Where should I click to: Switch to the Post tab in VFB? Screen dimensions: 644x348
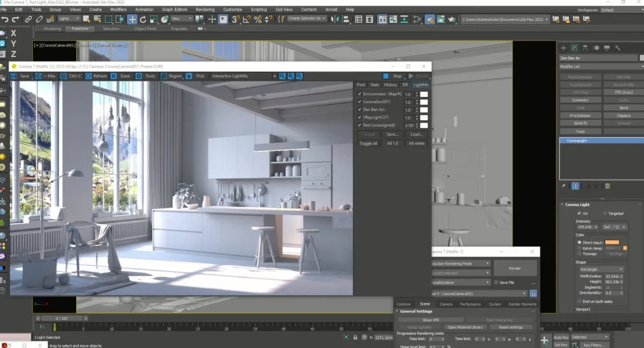(360, 85)
